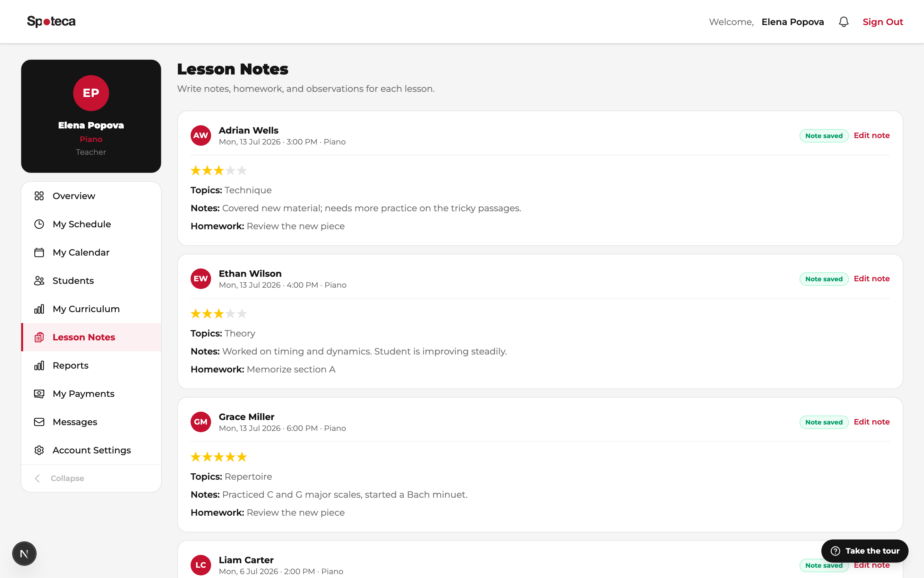Image resolution: width=924 pixels, height=578 pixels.
Task: Click the Overview grid icon
Action: [39, 196]
